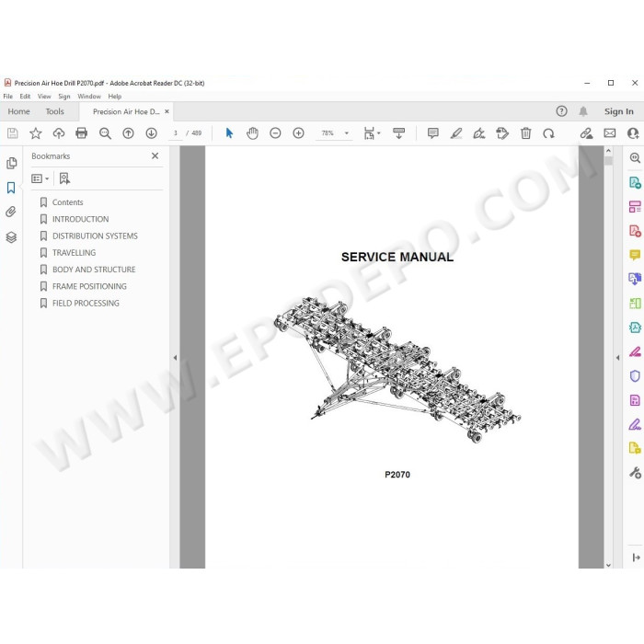The height and width of the screenshot is (644, 644).
Task: Click the Sign In button
Action: click(x=618, y=111)
